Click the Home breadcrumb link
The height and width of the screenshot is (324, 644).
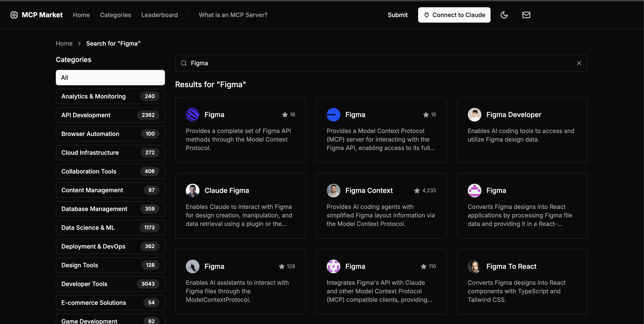coord(64,43)
